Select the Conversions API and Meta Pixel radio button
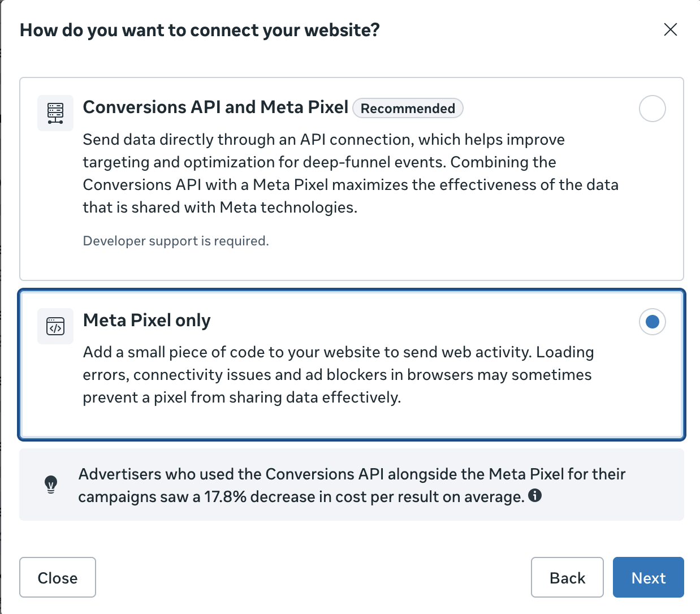Image resolution: width=700 pixels, height=614 pixels. (x=652, y=109)
